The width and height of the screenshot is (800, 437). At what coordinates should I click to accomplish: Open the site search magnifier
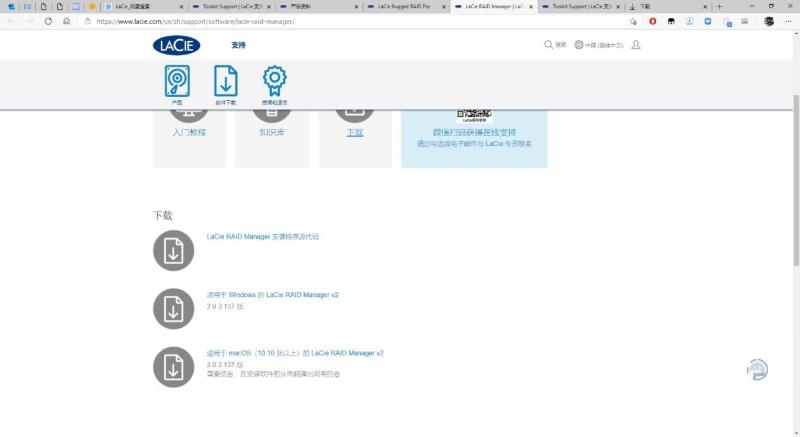point(548,45)
